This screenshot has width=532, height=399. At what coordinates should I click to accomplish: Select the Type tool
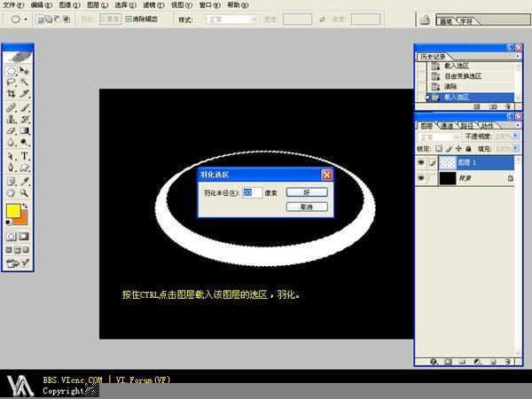(x=24, y=156)
